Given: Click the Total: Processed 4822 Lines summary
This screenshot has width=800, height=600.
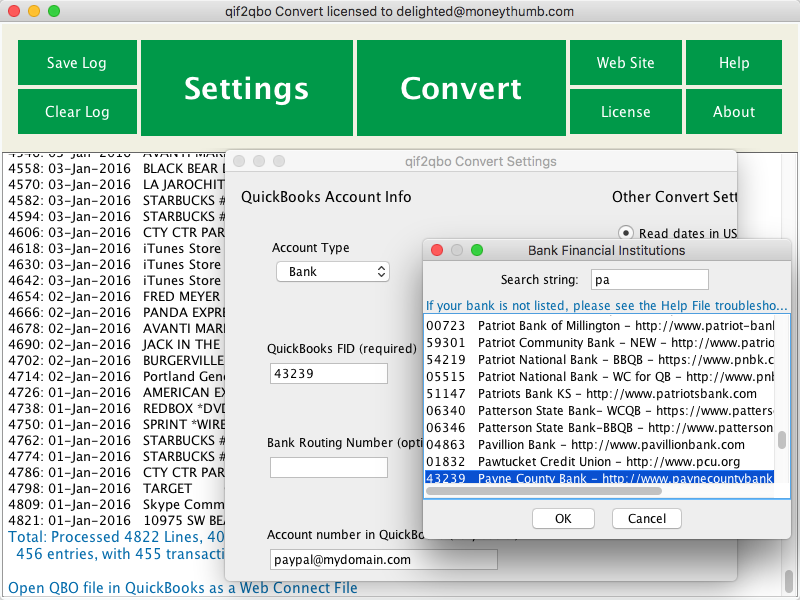Looking at the screenshot, I should (116, 537).
